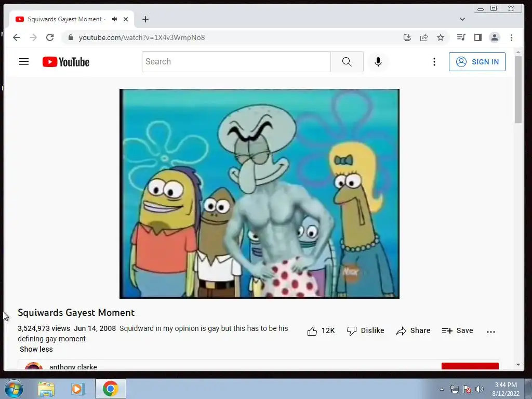Open YouTube settings three-dot menu
This screenshot has width=532, height=399.
[434, 62]
